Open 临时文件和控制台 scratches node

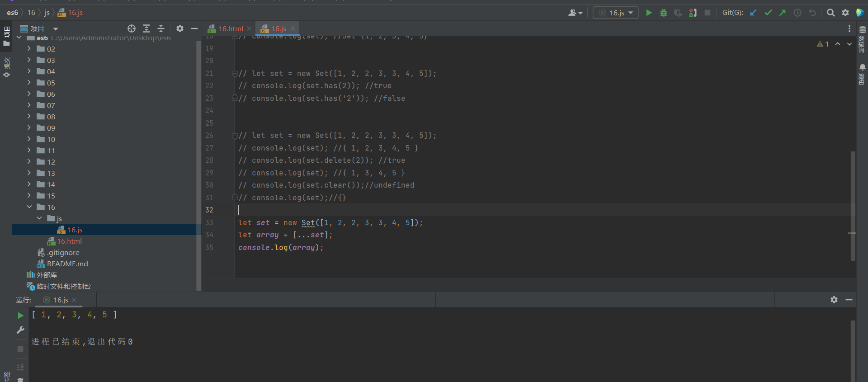coord(59,286)
